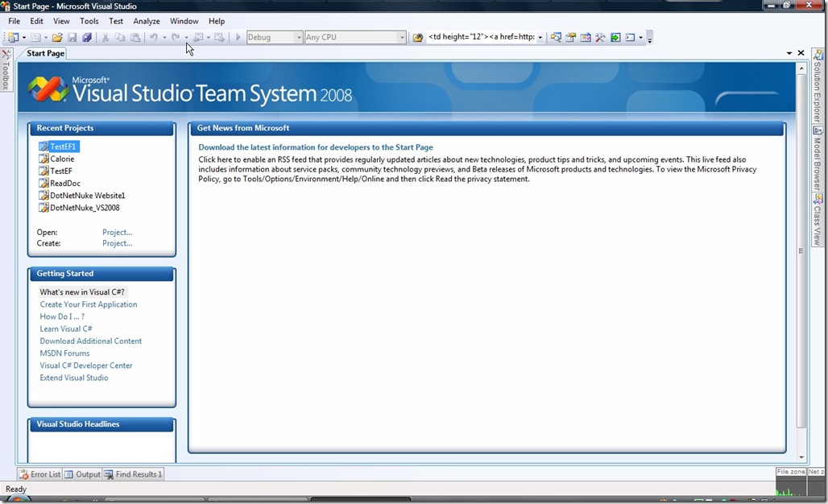Click the MSDN Forums link
Image resolution: width=828 pixels, height=504 pixels.
tap(65, 353)
